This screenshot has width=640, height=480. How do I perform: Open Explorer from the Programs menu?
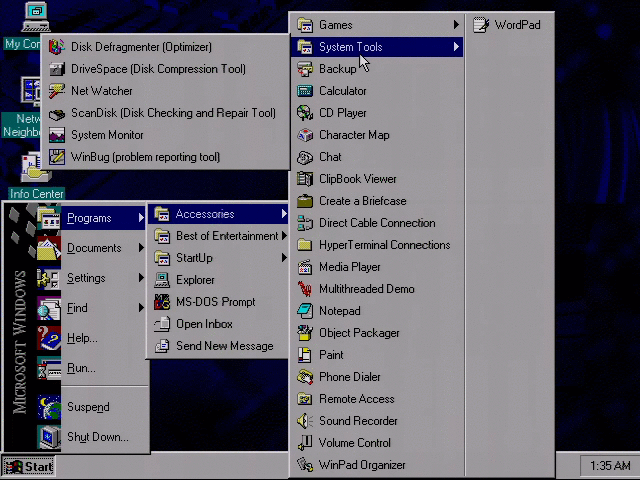(x=218, y=280)
